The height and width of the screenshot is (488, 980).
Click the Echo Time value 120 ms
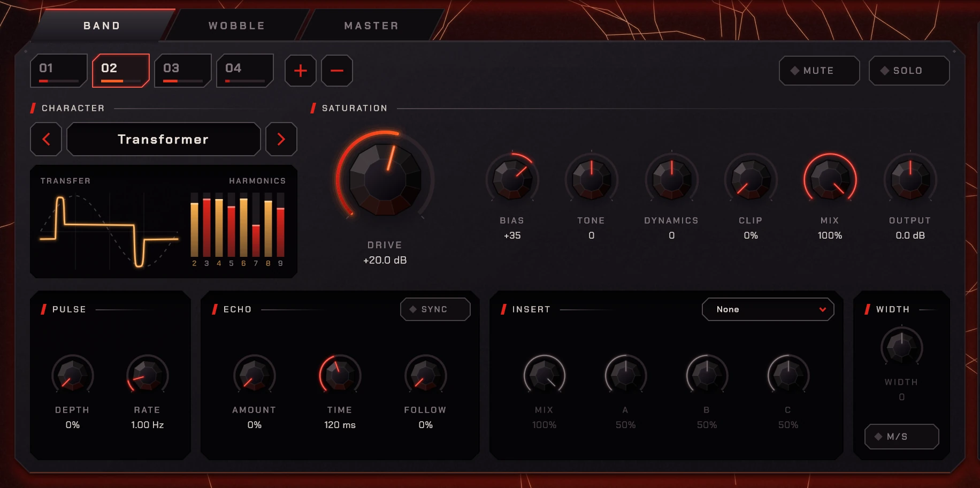[x=340, y=425]
